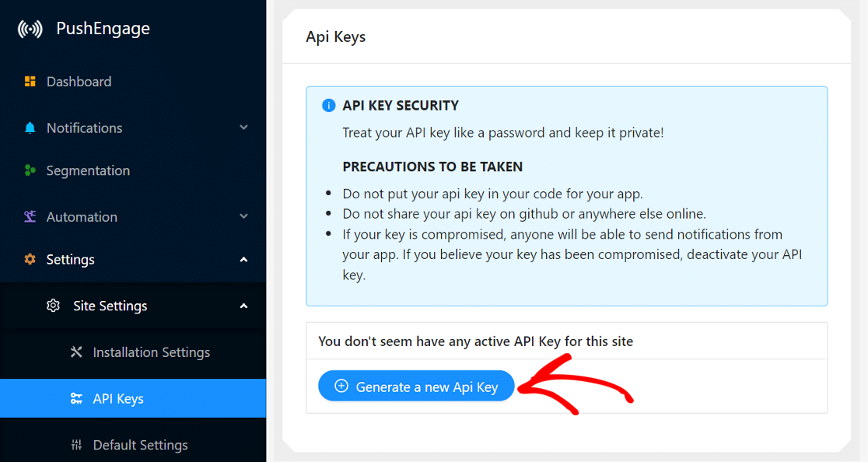Click the API Keys key icon

coord(77,398)
